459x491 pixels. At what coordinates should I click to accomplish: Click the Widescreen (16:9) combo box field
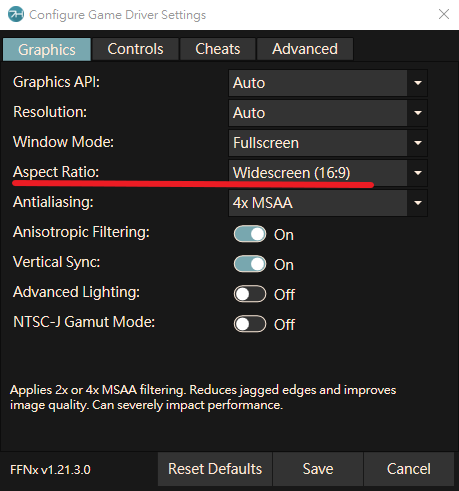[x=328, y=173]
